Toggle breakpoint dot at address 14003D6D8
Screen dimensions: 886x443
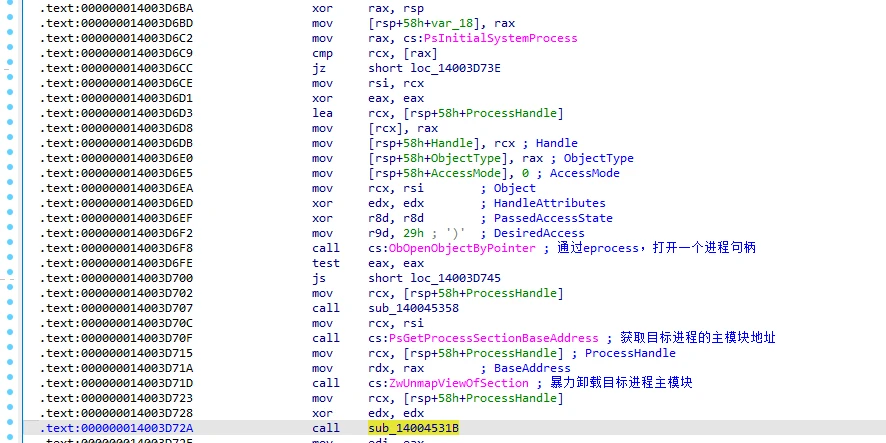[10, 121]
